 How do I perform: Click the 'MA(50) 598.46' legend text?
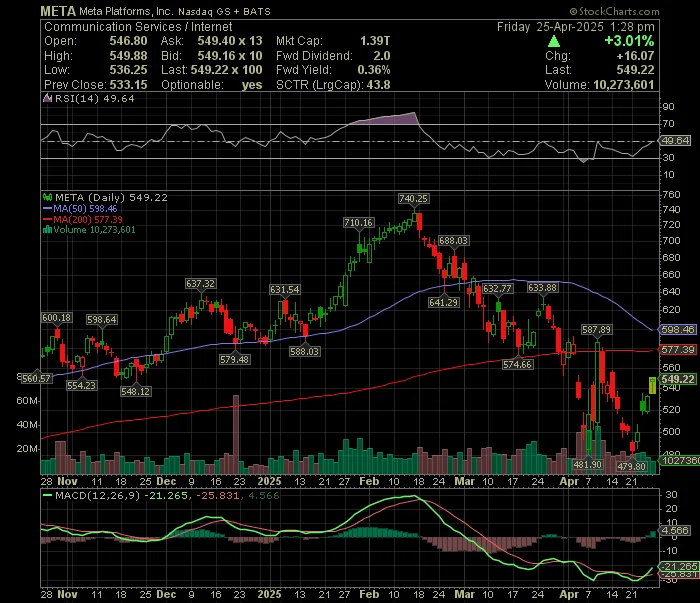(x=85, y=208)
